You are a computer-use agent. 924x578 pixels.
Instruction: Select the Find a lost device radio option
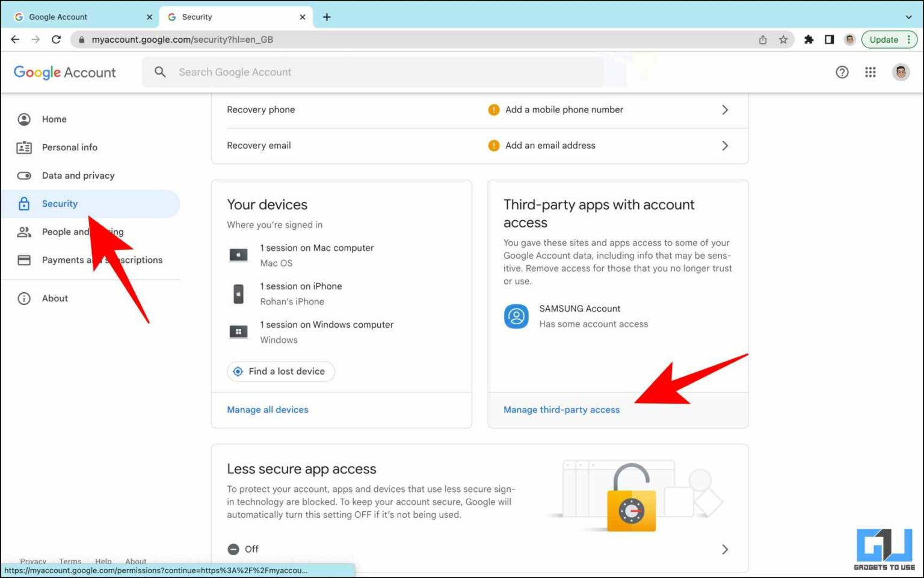coord(238,371)
